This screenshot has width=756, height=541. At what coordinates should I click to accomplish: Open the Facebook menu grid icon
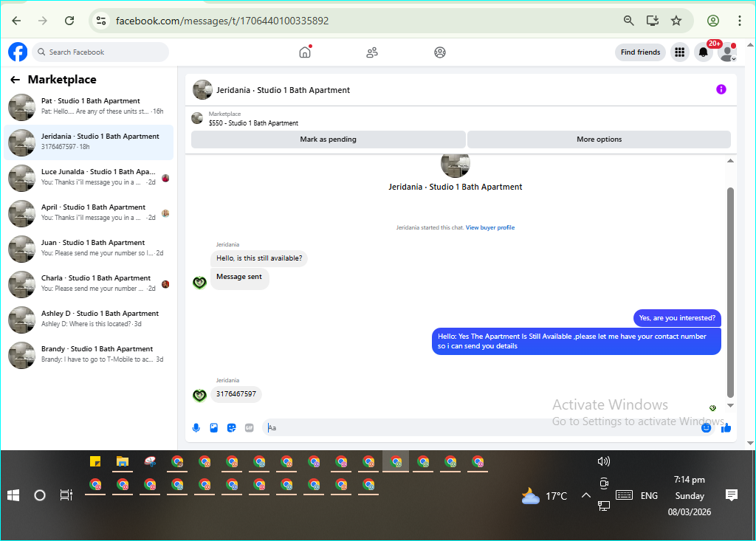[x=679, y=52]
